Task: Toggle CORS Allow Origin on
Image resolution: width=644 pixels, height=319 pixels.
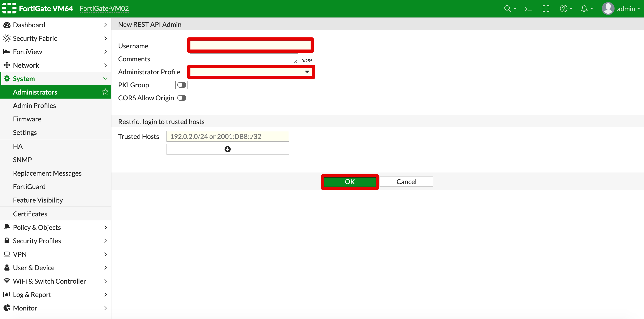Action: click(182, 98)
